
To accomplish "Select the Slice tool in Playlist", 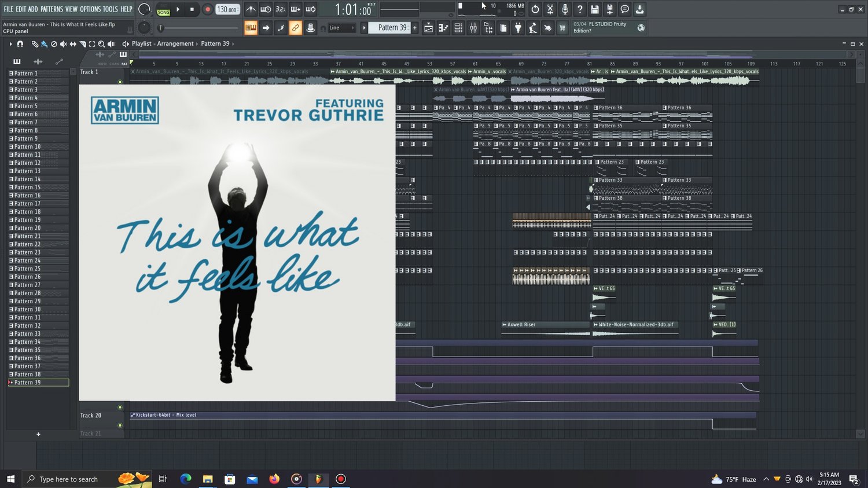I will 82,44.
